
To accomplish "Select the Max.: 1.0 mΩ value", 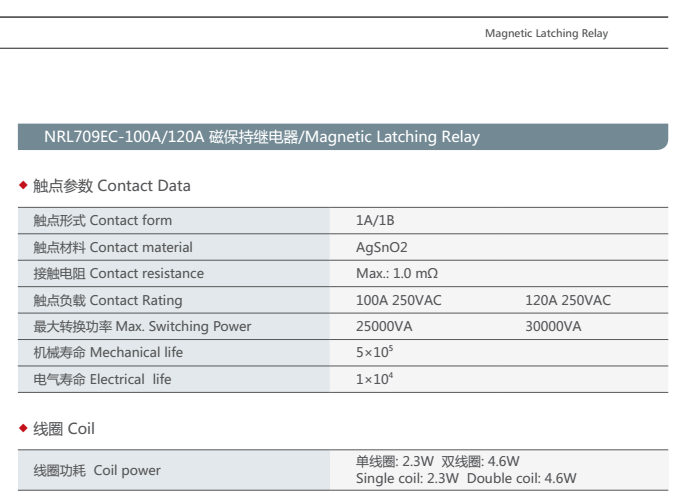I will coord(397,273).
